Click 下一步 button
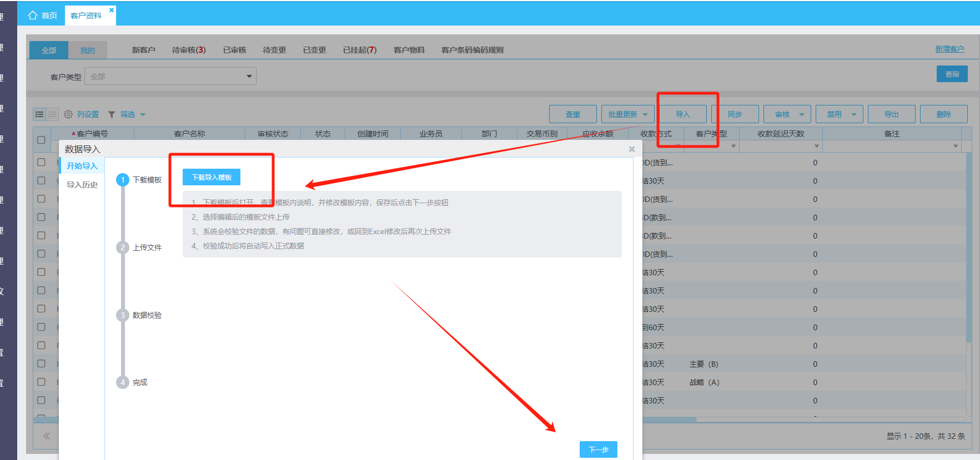The image size is (980, 460). [x=599, y=449]
